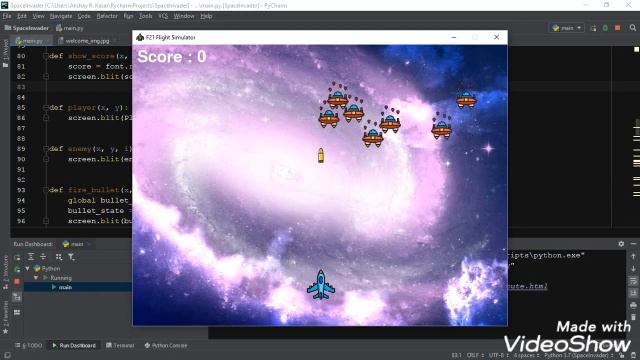Click the green Debug bug icon
The height and width of the screenshot is (360, 640).
coord(605,28)
